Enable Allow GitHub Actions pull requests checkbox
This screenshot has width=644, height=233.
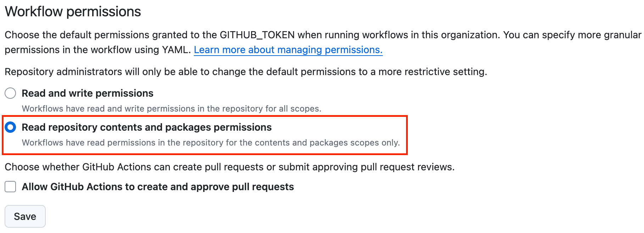[x=10, y=187]
